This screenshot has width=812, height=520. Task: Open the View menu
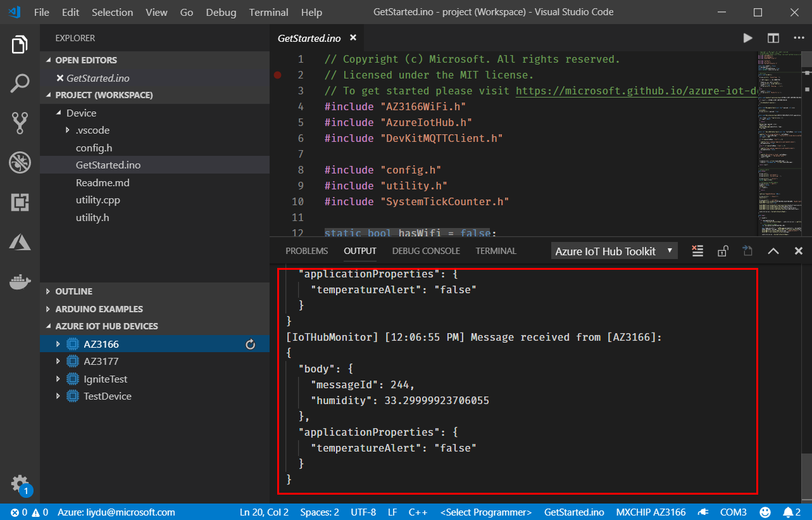pyautogui.click(x=156, y=12)
